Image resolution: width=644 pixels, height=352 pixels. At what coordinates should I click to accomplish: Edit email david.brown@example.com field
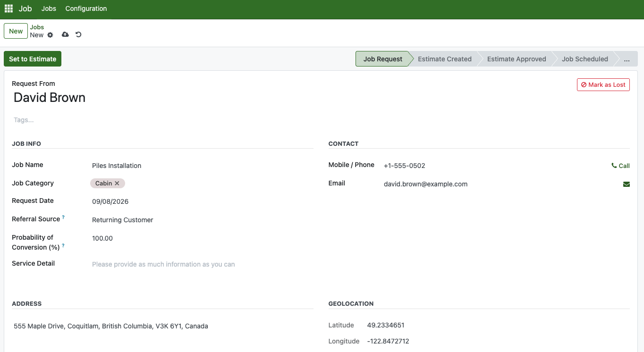500,184
